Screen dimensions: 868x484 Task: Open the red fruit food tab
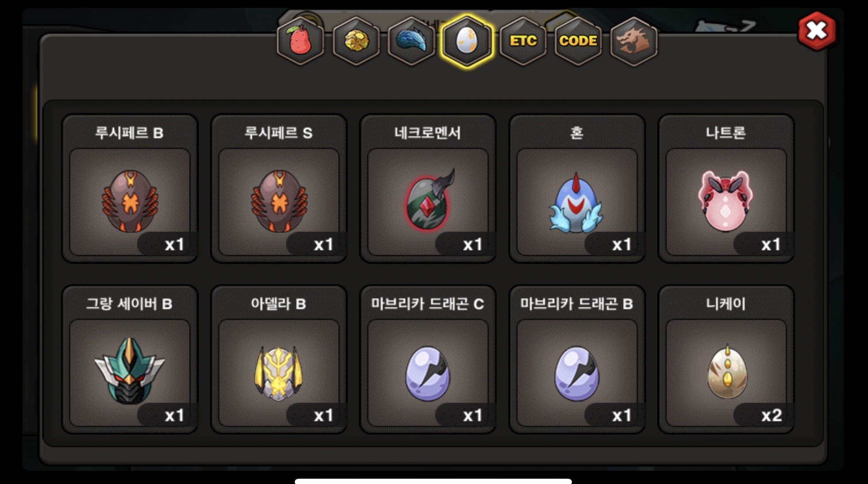301,41
